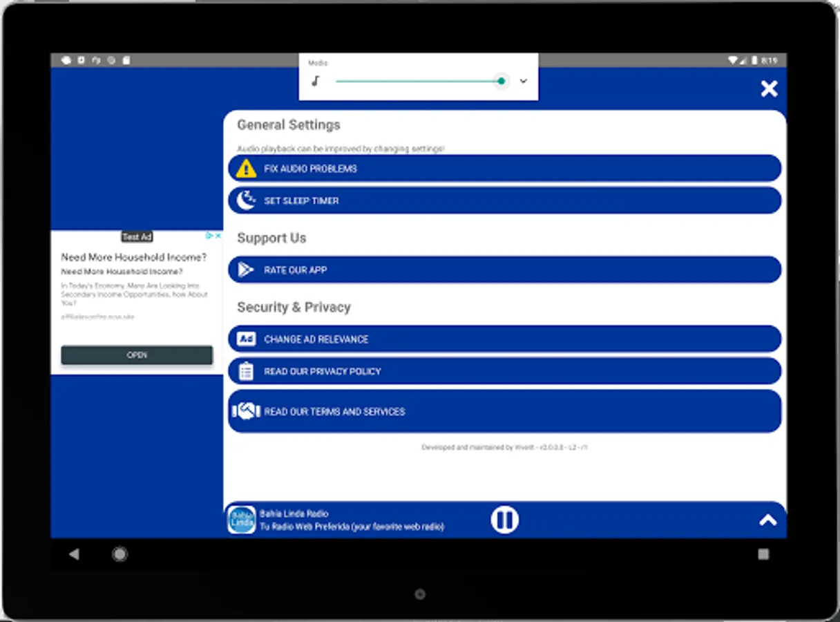Click the Security & Privacy heading
Screen dimensions: 840x622
(x=294, y=307)
